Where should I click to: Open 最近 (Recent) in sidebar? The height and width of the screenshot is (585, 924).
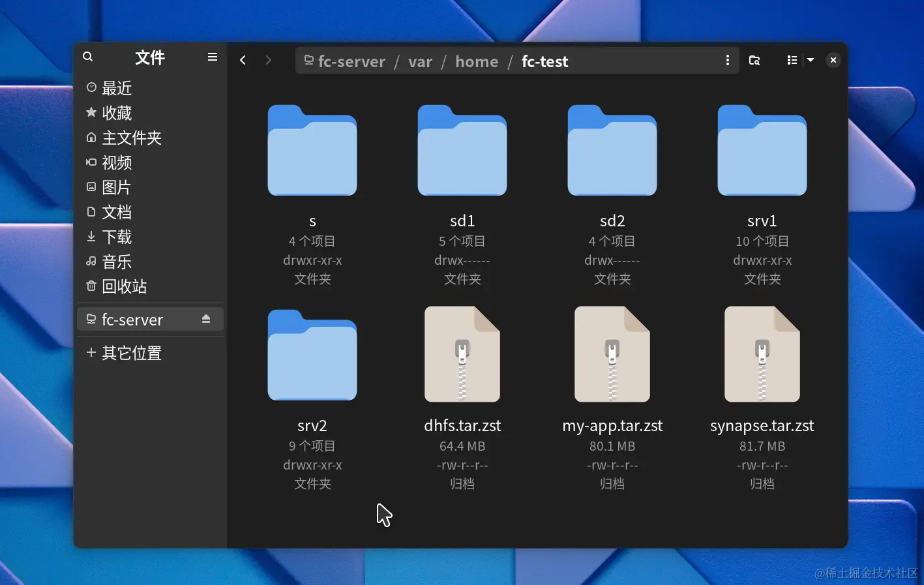150,88
